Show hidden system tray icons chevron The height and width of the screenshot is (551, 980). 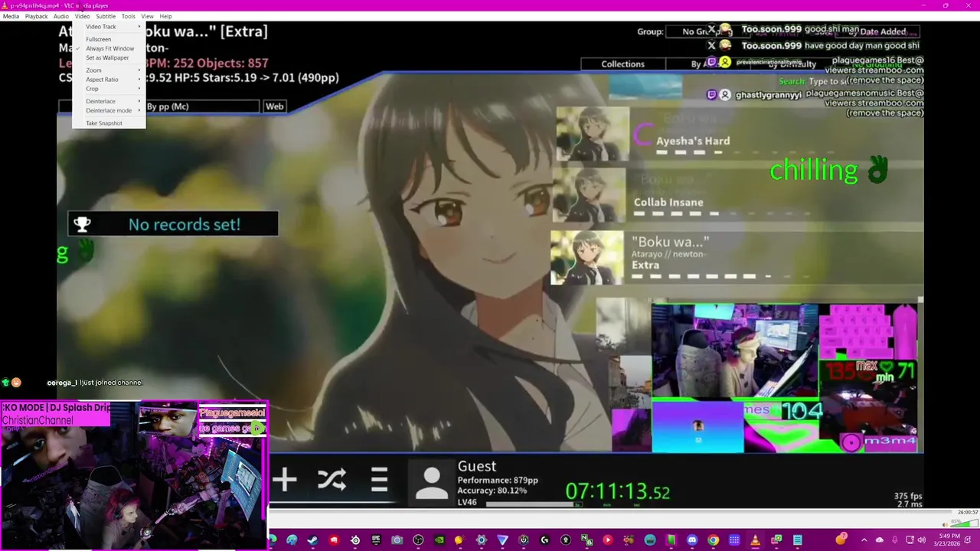tap(864, 540)
